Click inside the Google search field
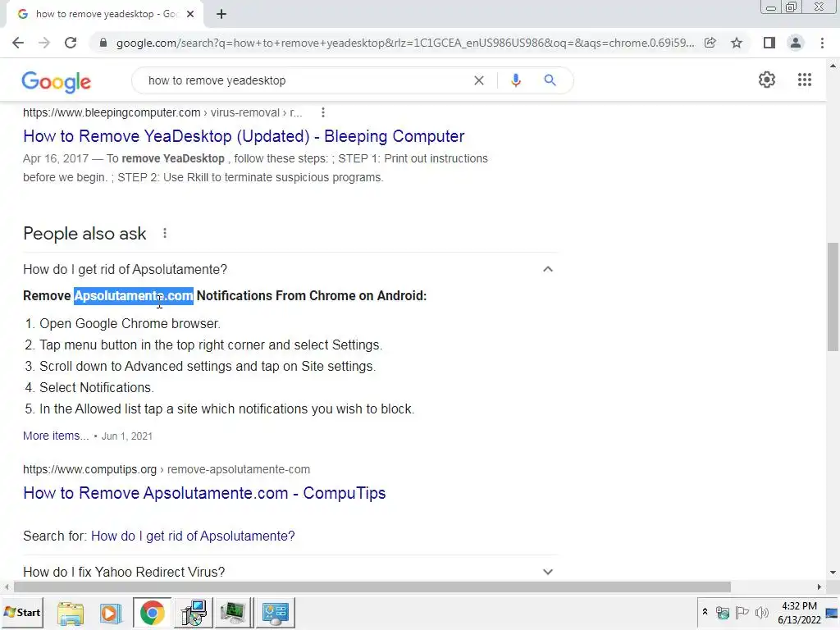 [x=305, y=80]
